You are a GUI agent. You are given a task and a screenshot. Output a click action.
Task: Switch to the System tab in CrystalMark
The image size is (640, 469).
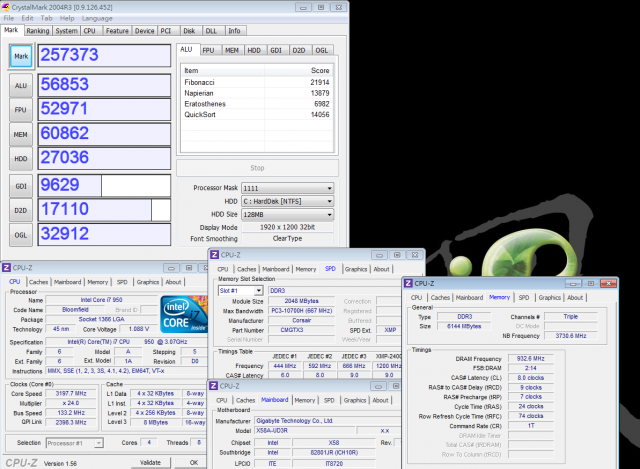coord(67,31)
